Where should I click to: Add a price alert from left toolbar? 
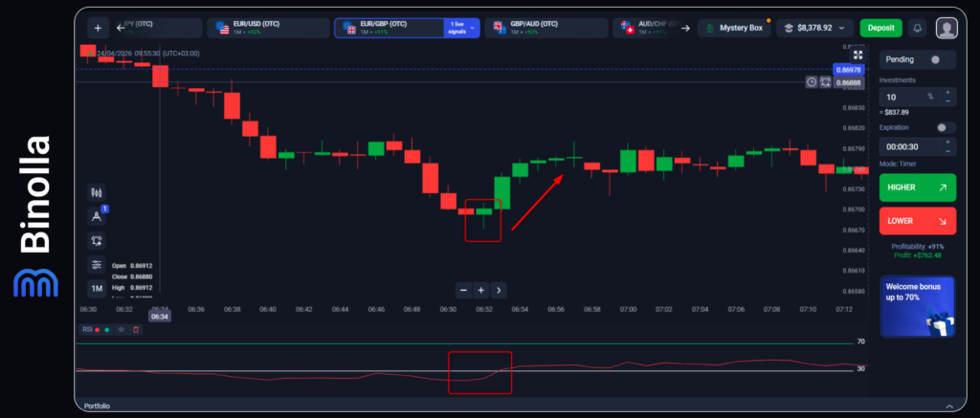[x=97, y=240]
